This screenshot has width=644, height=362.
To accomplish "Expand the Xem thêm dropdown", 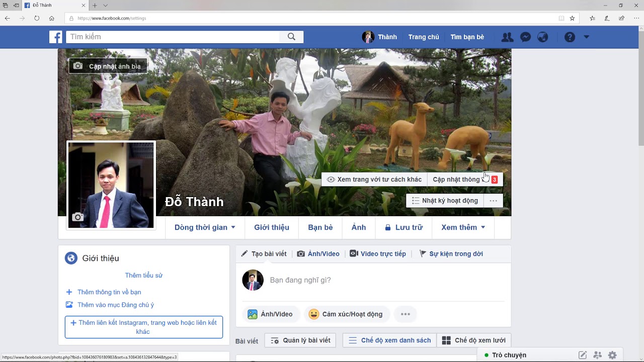I will click(x=463, y=227).
